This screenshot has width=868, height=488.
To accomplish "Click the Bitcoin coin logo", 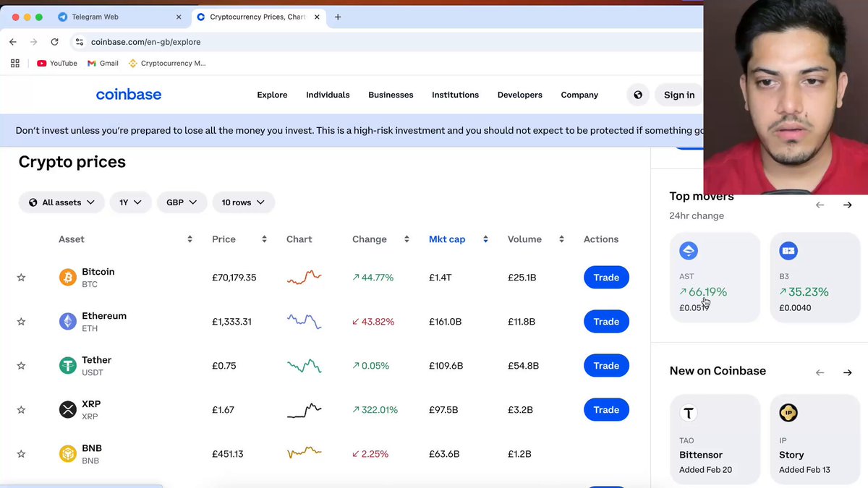I will click(x=67, y=278).
